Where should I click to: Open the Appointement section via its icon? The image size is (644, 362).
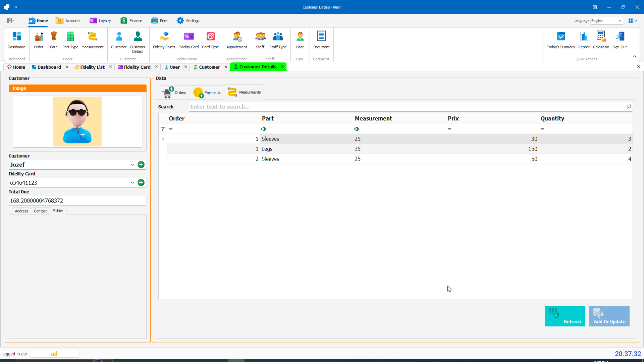point(236,40)
